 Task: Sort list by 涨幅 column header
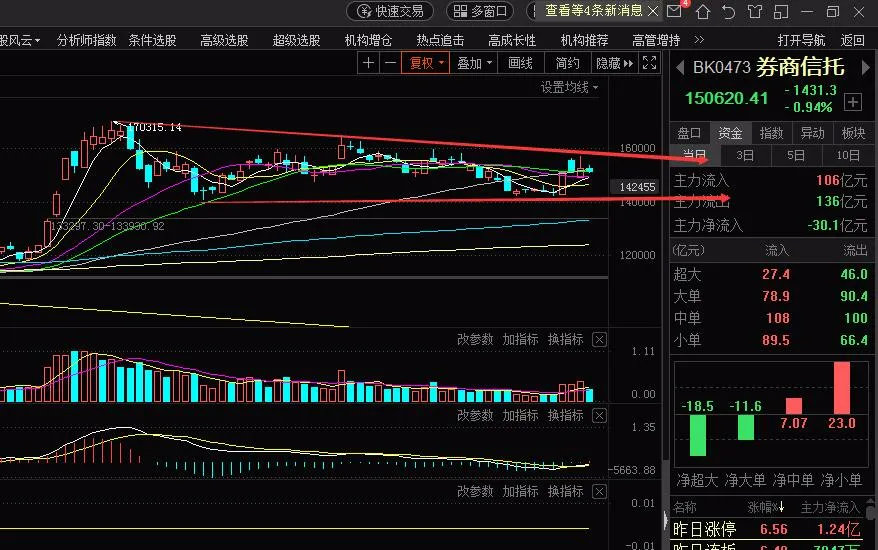(765, 507)
